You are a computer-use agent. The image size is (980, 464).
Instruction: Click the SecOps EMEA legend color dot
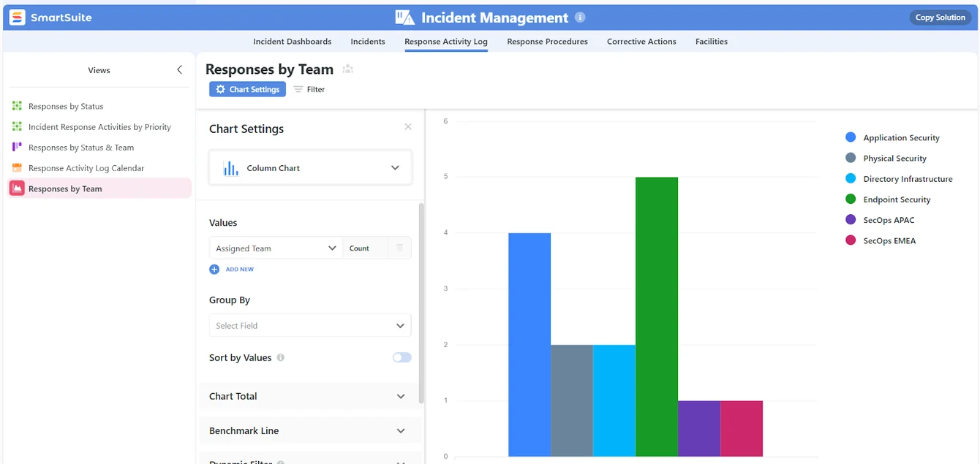851,240
